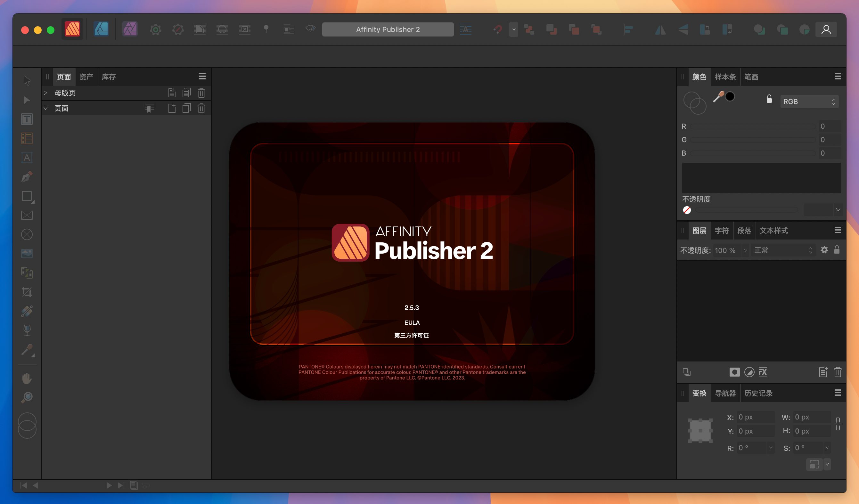Open the layer opacity 100 % dropdown
Screen dimensions: 859x504
coord(746,250)
